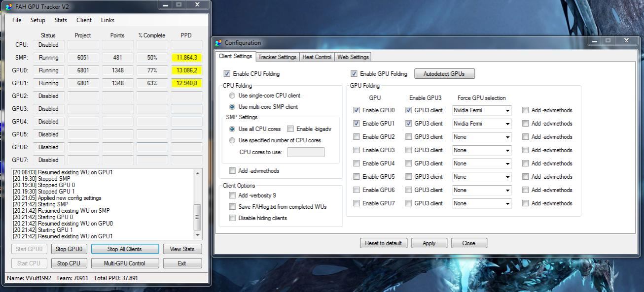Switch to the Web Settings tab
The image size is (644, 292).
353,57
